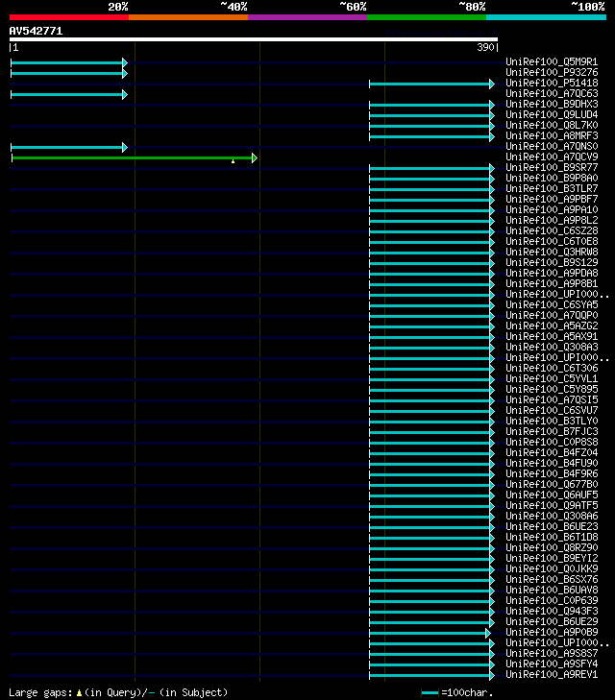Open hit UniRef100_A7QC63
This screenshot has width=615, height=700.
coord(552,93)
